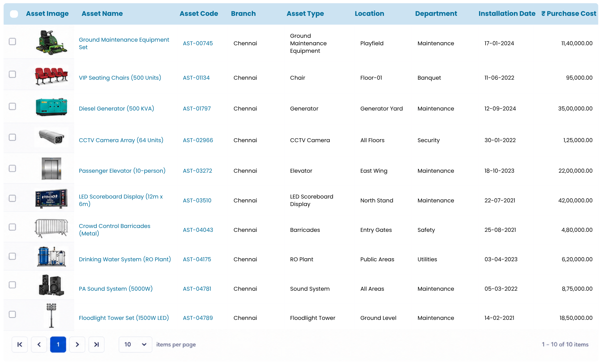Screen dimensions: 602x364
Task: Sort by the Asset Name column header
Action: point(102,14)
